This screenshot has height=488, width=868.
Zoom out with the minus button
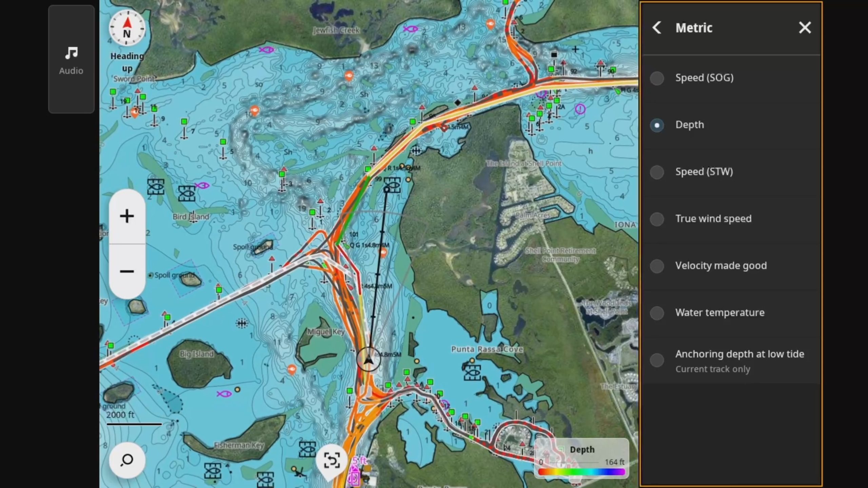tap(127, 271)
